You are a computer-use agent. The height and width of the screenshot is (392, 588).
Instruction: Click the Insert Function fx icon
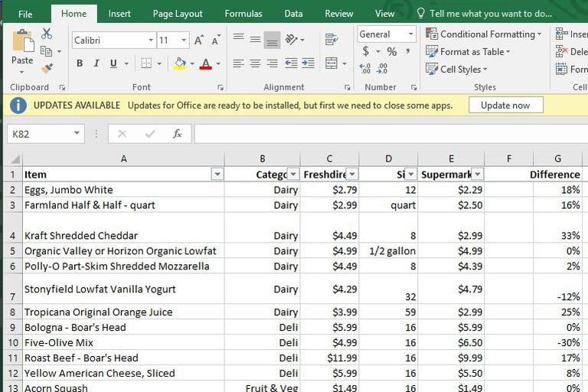(x=178, y=134)
